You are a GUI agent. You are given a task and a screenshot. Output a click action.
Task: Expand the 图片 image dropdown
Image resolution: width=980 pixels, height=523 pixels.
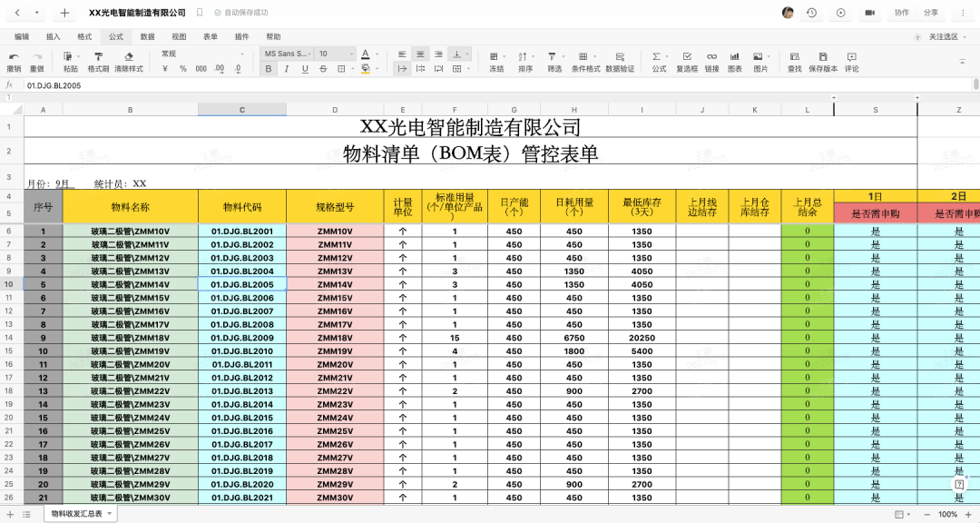(769, 57)
